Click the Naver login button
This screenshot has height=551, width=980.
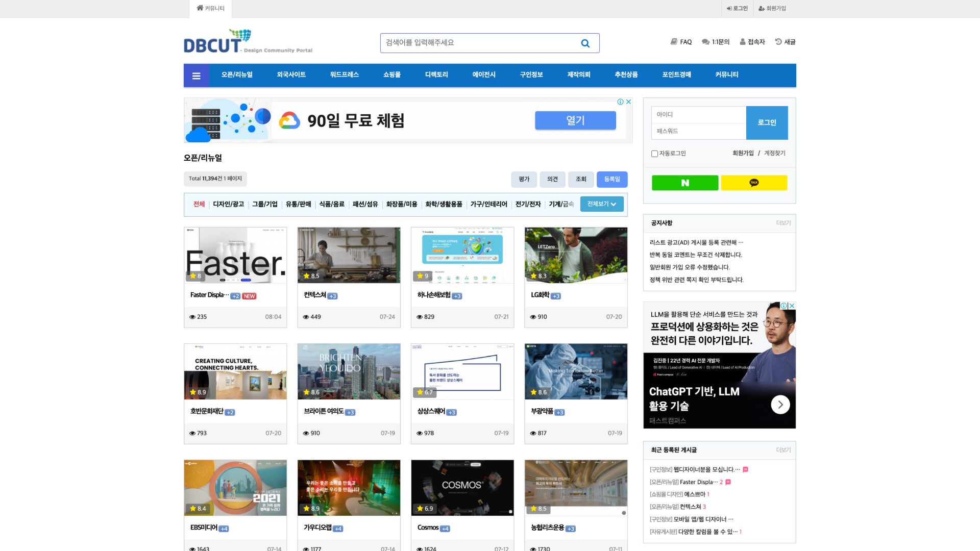pos(684,183)
